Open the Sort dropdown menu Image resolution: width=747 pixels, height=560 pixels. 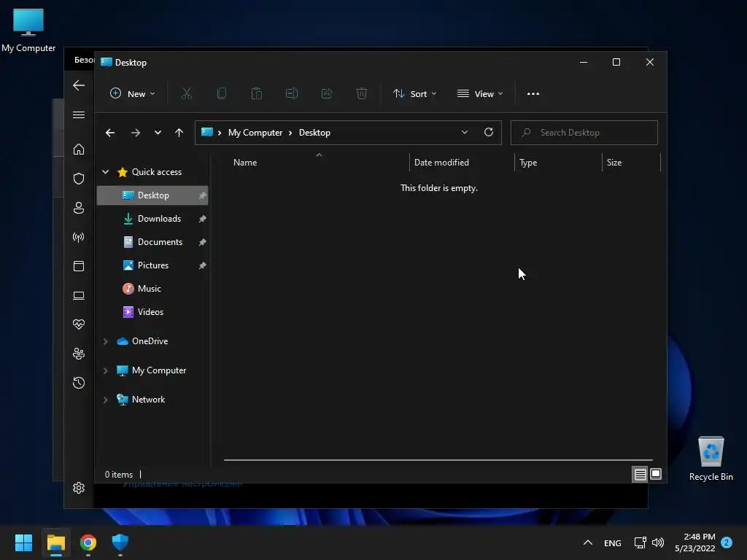[414, 94]
